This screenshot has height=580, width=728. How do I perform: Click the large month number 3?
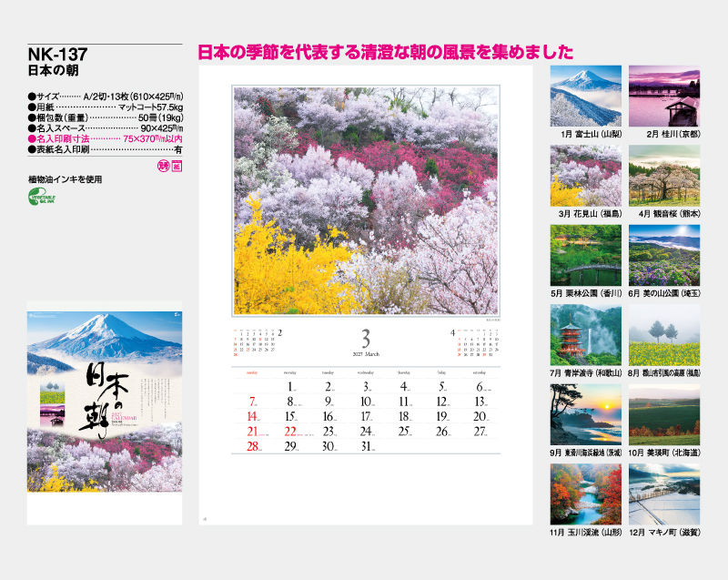[366, 339]
